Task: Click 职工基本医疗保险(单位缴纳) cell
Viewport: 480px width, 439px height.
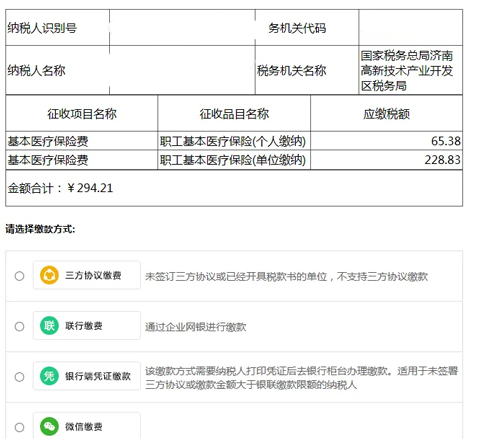Action: coord(234,160)
